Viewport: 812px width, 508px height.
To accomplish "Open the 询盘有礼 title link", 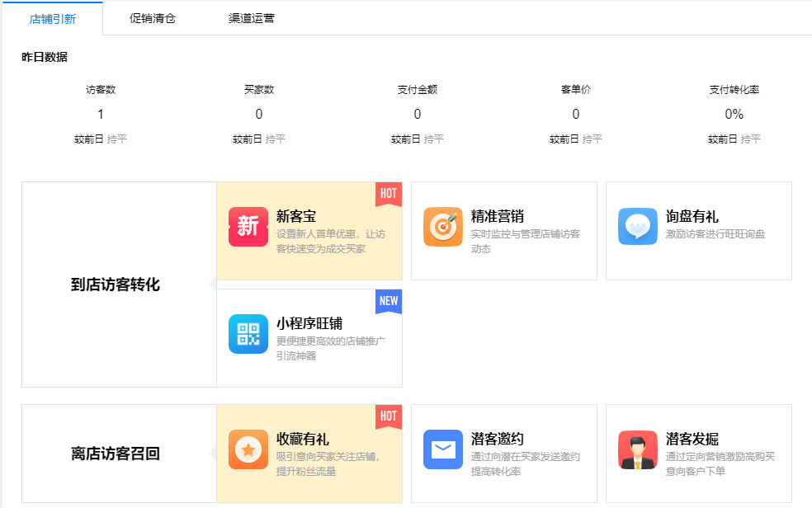I will pyautogui.click(x=692, y=217).
